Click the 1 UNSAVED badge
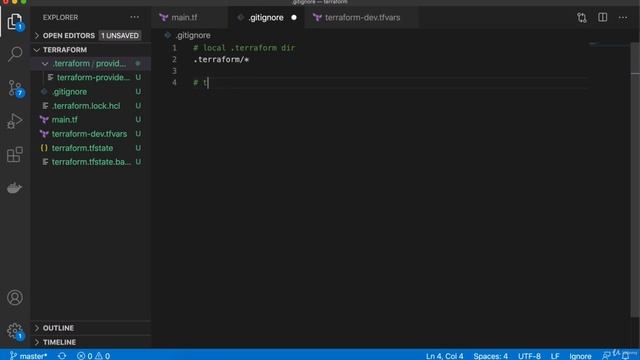Image resolution: width=640 pixels, height=360 pixels. pos(120,36)
